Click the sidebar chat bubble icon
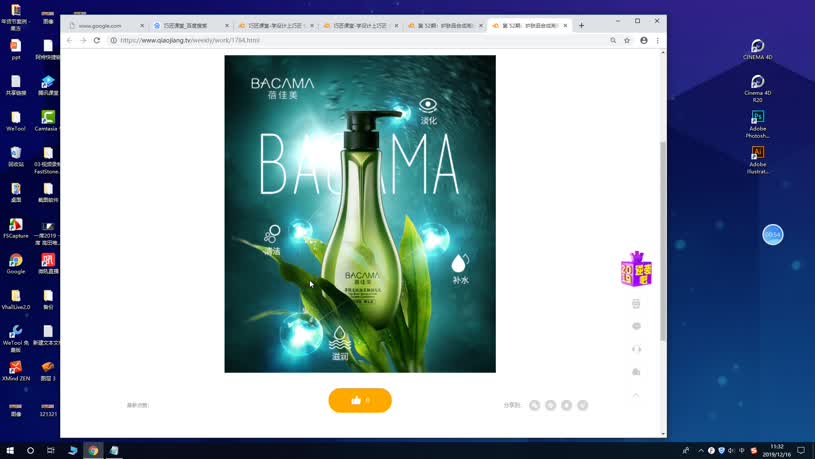This screenshot has height=459, width=815. 636,326
